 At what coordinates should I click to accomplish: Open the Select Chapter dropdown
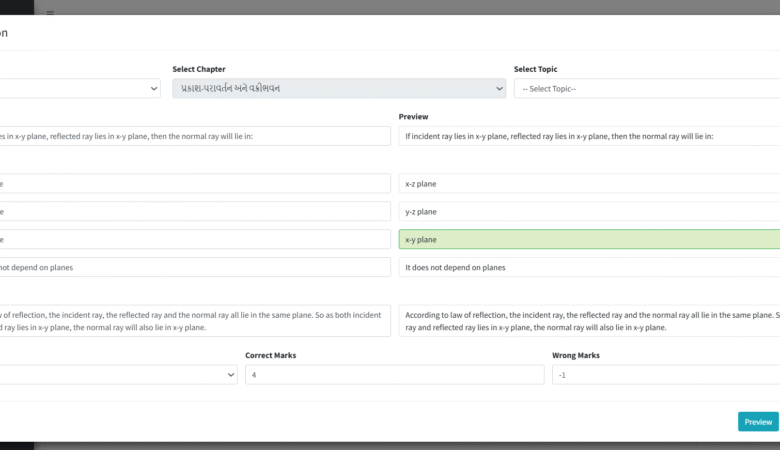[x=338, y=89]
